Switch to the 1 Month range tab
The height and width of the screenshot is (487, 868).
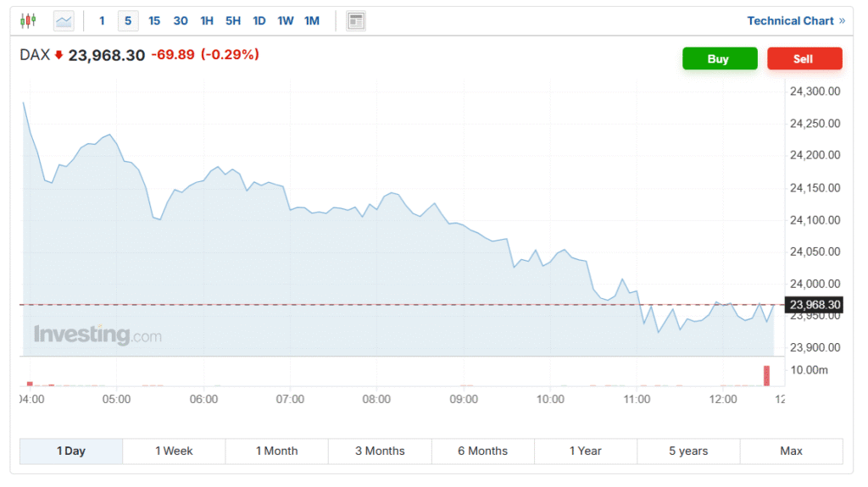pyautogui.click(x=276, y=451)
